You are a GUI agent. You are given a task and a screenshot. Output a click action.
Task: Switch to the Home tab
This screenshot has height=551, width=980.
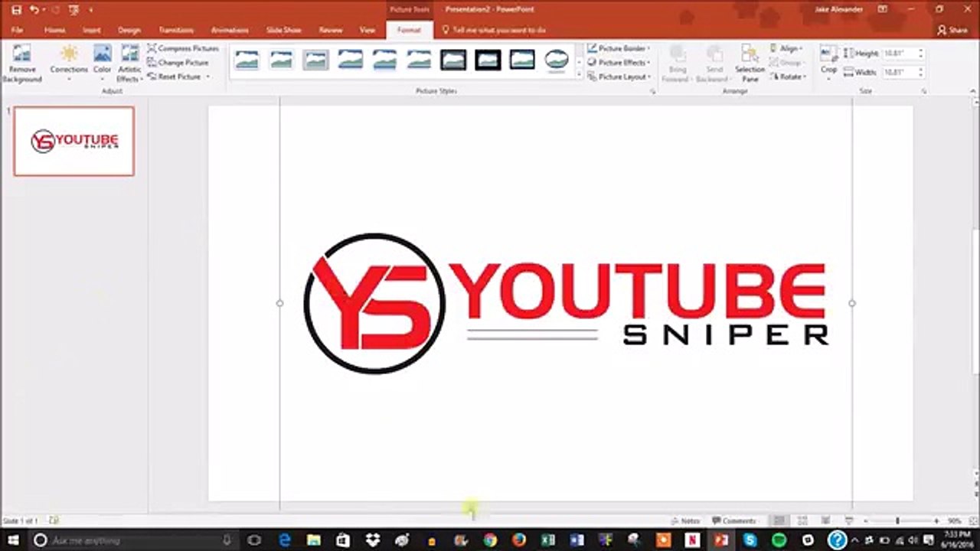pos(54,30)
